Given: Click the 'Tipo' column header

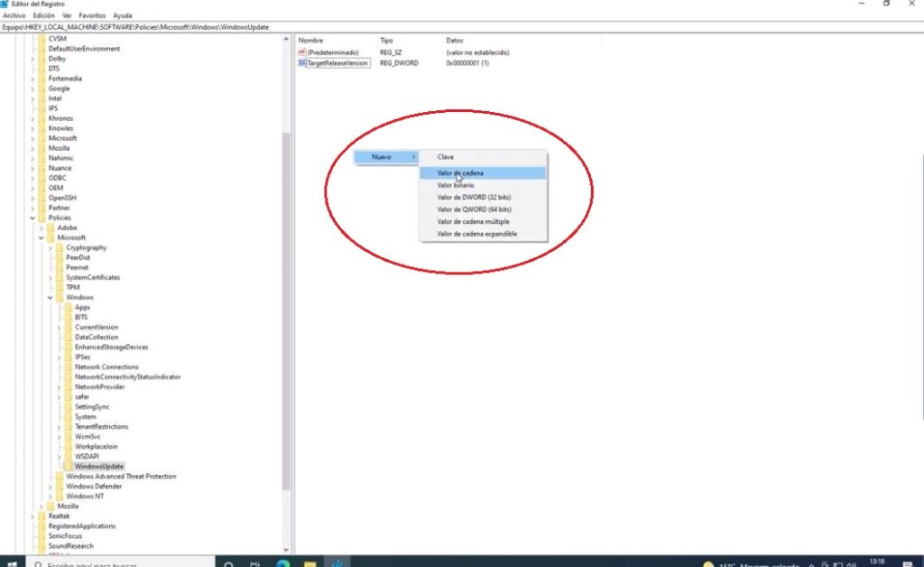Looking at the screenshot, I should (386, 41).
